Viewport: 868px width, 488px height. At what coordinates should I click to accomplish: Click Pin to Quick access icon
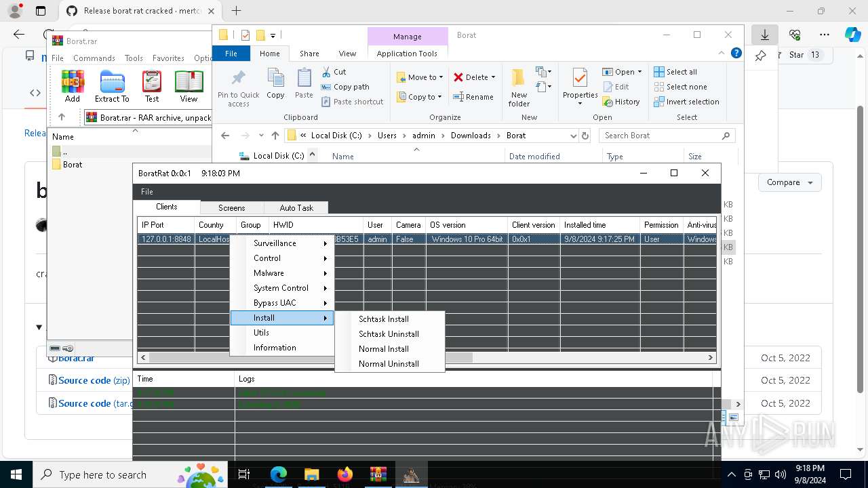click(x=239, y=87)
